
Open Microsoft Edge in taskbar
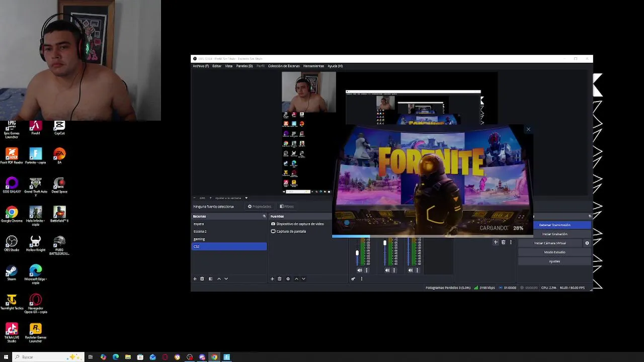pos(116,357)
